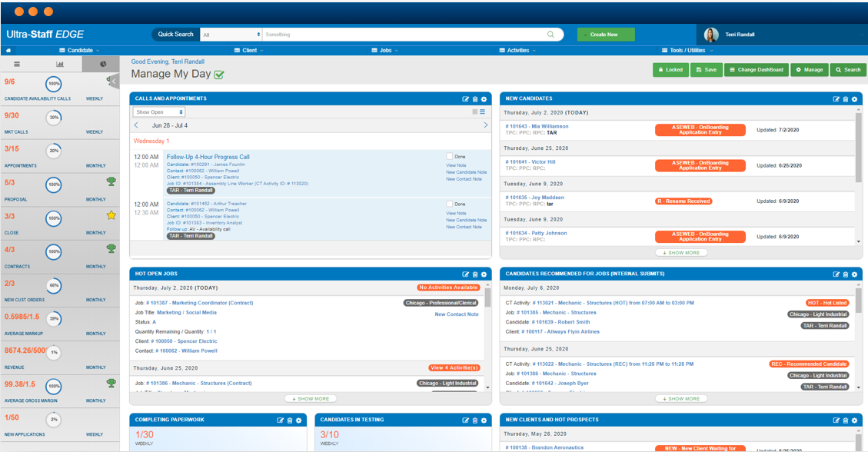The width and height of the screenshot is (868, 452).
Task: Click the green Search button
Action: point(848,70)
